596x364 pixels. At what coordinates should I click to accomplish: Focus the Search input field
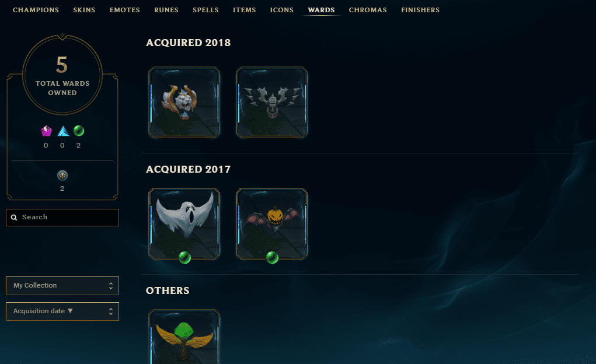click(62, 218)
